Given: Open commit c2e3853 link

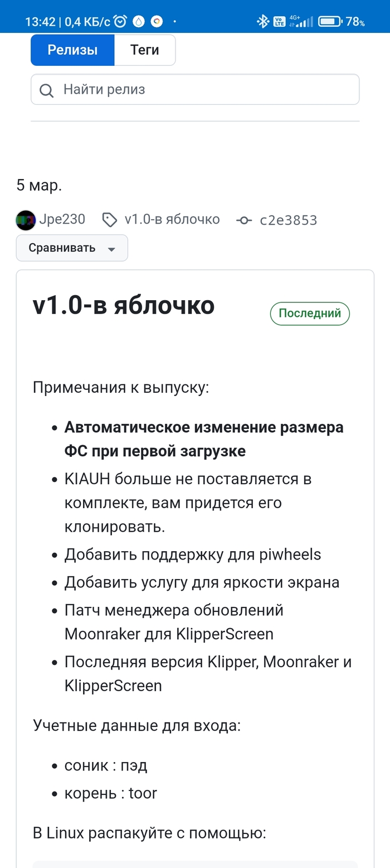Looking at the screenshot, I should (288, 220).
